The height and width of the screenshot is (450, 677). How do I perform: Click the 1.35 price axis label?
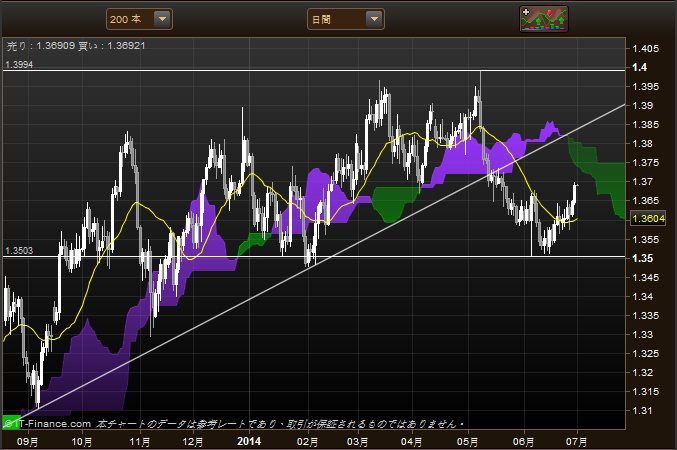click(x=642, y=258)
